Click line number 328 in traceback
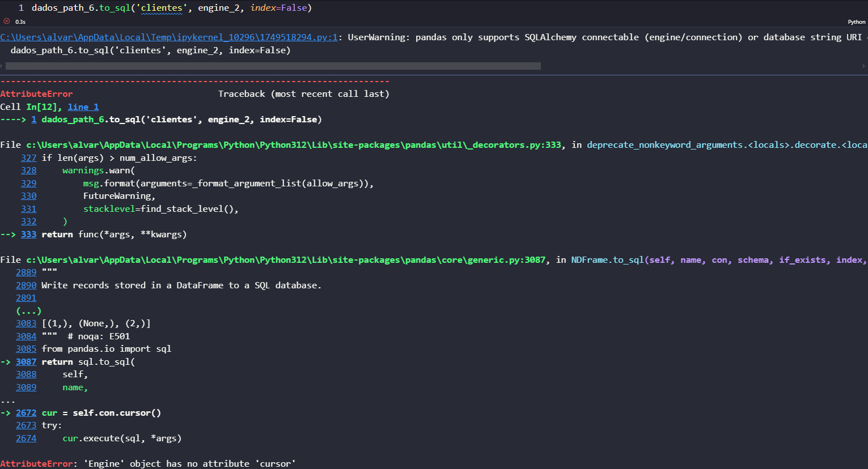The image size is (868, 469). pyautogui.click(x=28, y=170)
